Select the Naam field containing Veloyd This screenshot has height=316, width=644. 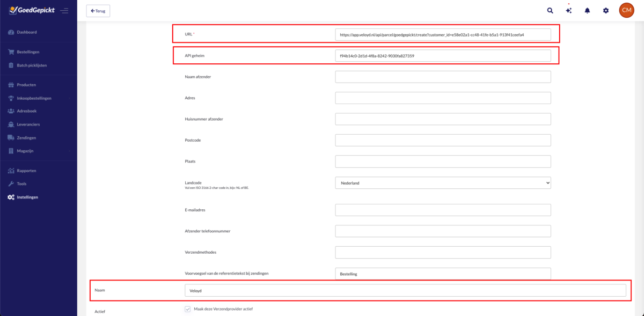click(405, 290)
